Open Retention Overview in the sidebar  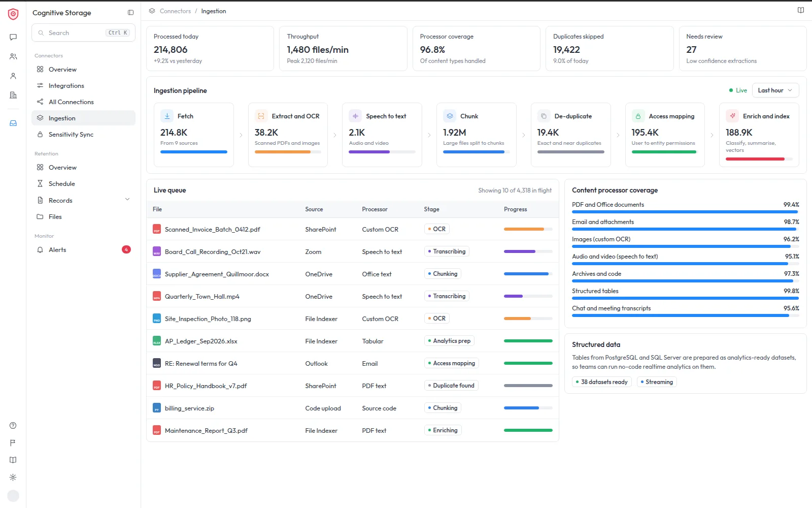coord(83,167)
